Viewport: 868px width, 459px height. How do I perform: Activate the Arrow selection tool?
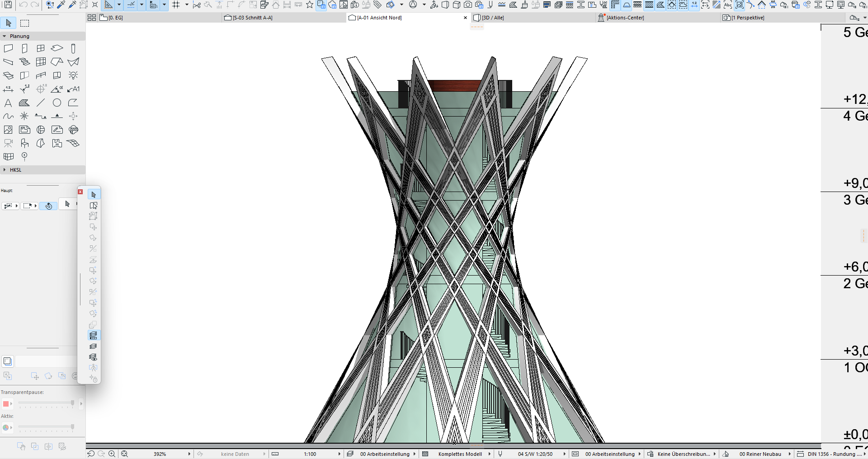coord(9,23)
